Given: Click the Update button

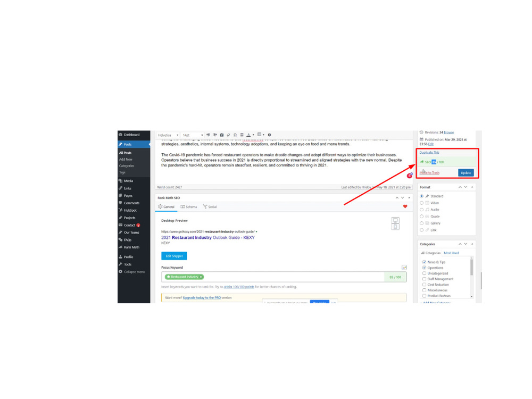Looking at the screenshot, I should (466, 173).
